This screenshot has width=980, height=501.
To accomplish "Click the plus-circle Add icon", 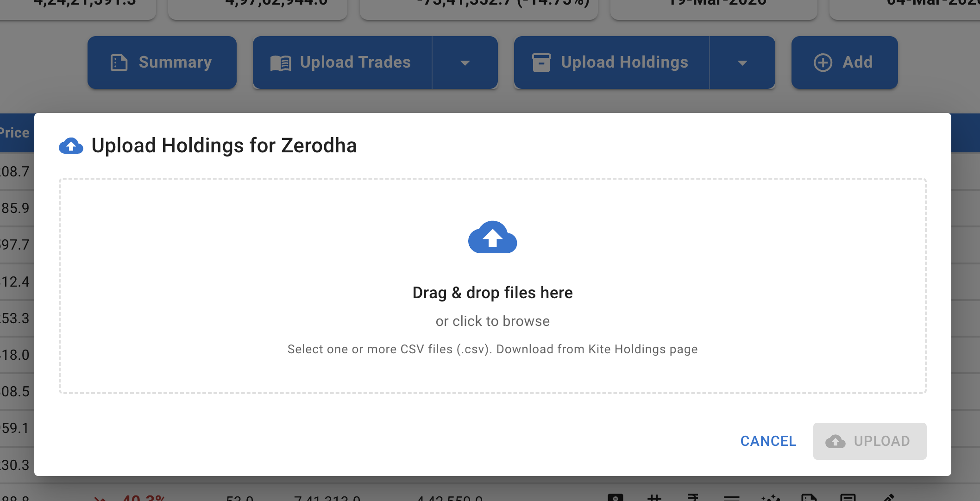I will (823, 63).
